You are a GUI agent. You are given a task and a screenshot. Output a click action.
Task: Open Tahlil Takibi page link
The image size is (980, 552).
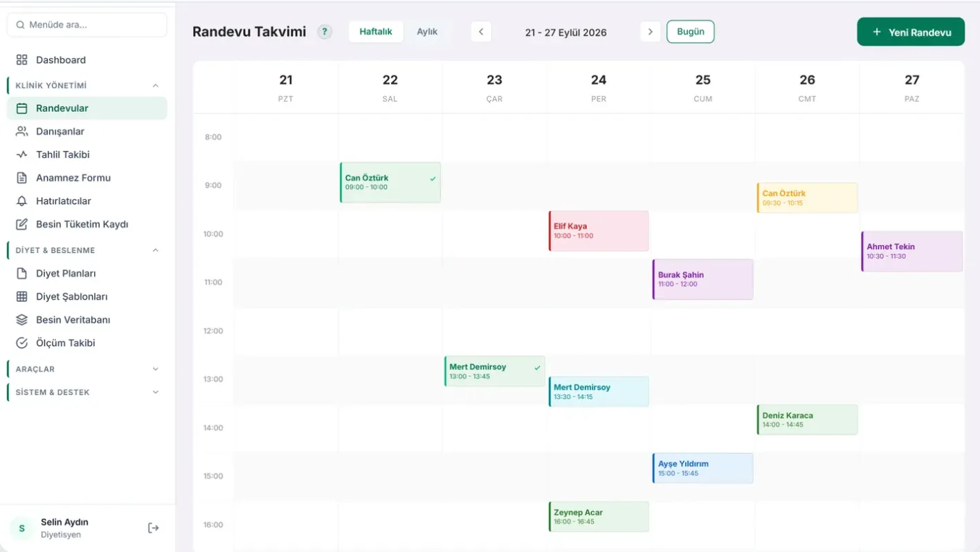pyautogui.click(x=87, y=155)
